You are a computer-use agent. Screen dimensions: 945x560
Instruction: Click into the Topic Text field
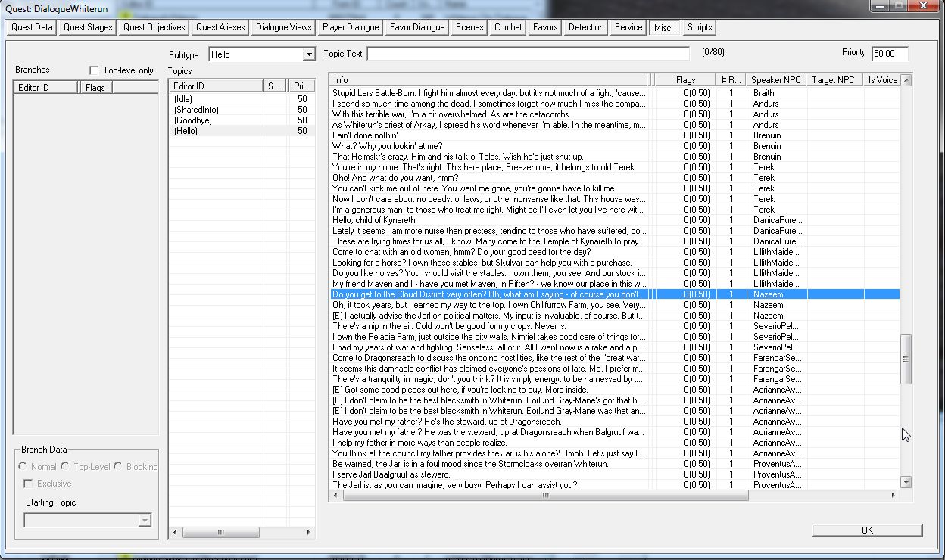[x=529, y=54]
